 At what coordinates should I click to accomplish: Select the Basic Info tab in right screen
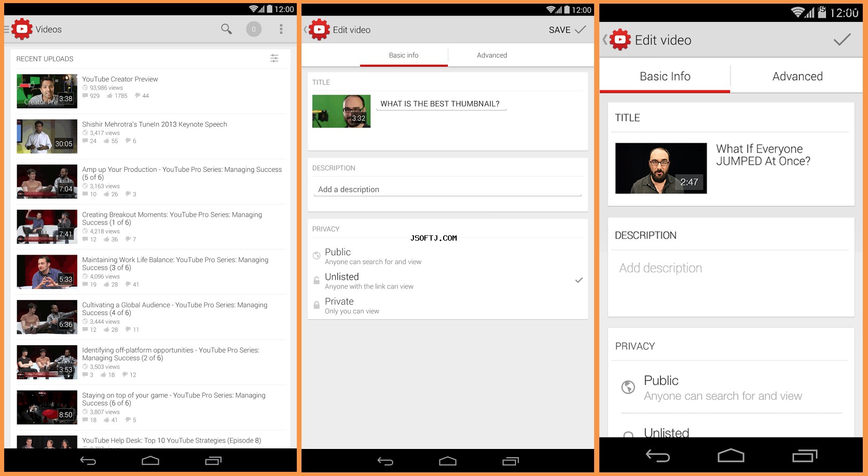(x=665, y=77)
